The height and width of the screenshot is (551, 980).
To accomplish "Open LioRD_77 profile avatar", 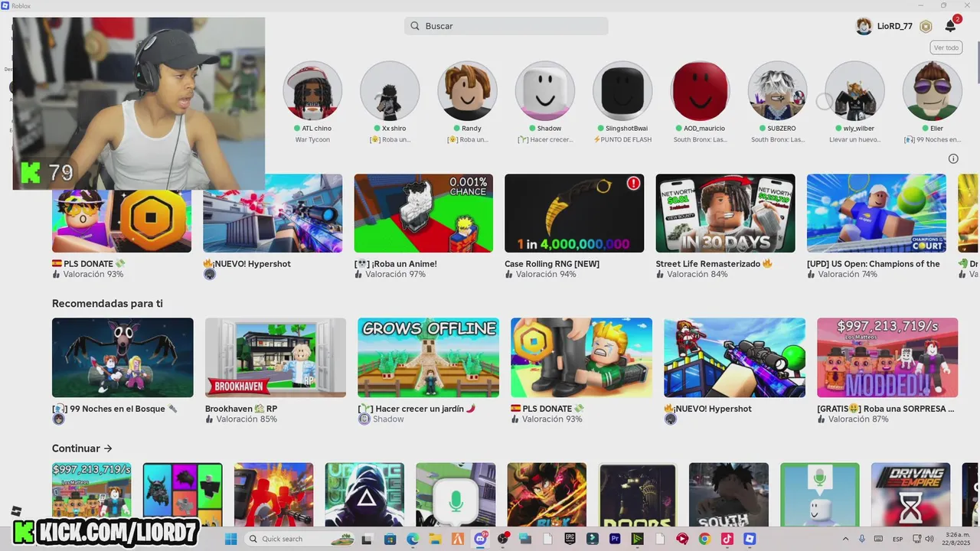I will coord(864,26).
